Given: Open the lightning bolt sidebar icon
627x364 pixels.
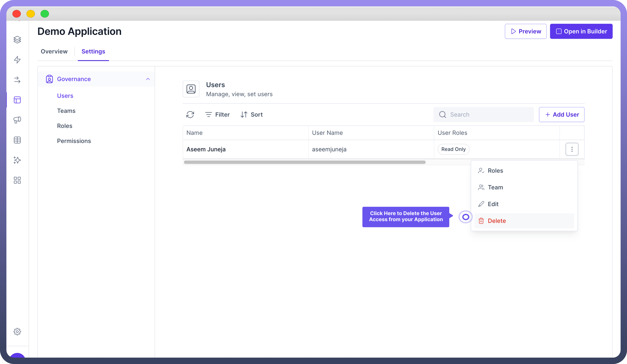Looking at the screenshot, I should click(x=17, y=60).
